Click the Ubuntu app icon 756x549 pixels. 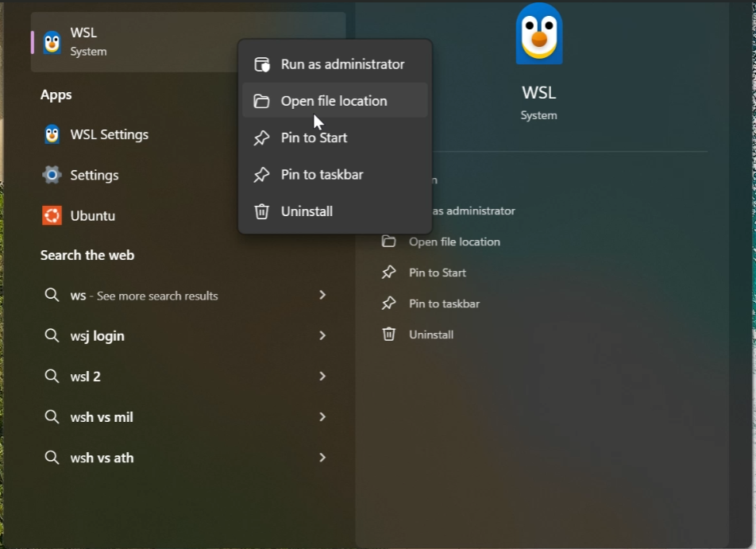tap(52, 215)
